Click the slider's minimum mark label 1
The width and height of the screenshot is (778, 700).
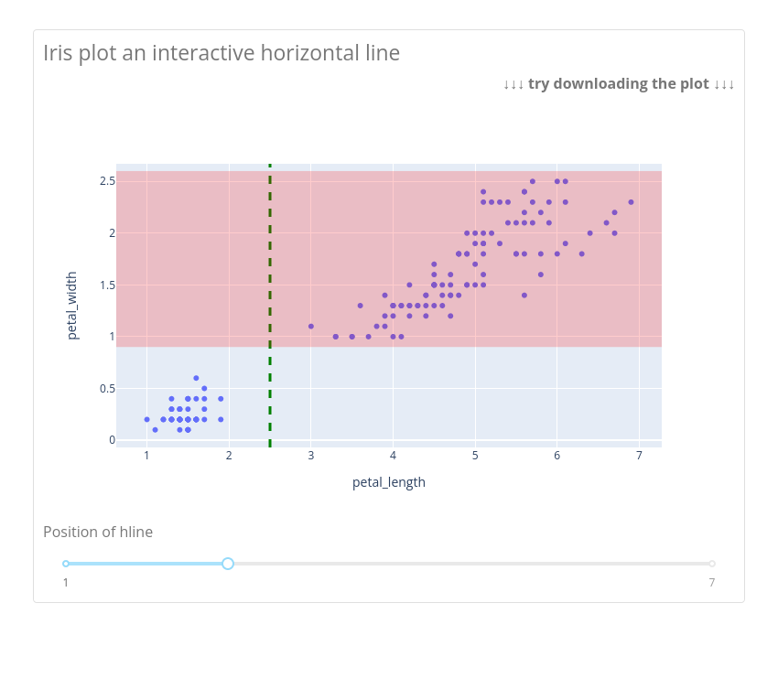tap(66, 583)
